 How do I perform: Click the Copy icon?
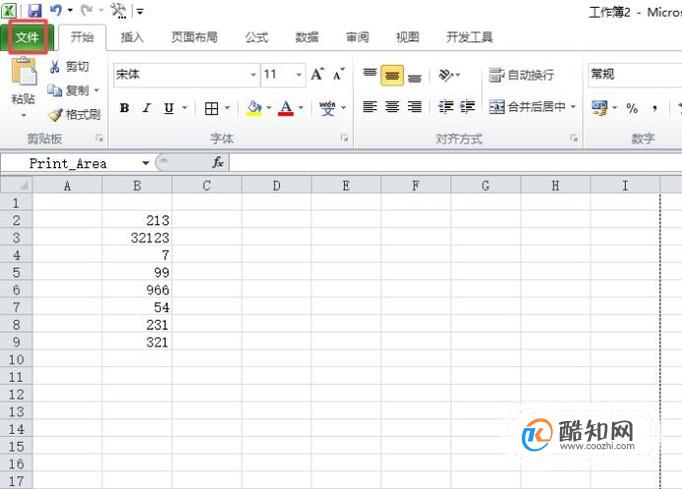55,90
